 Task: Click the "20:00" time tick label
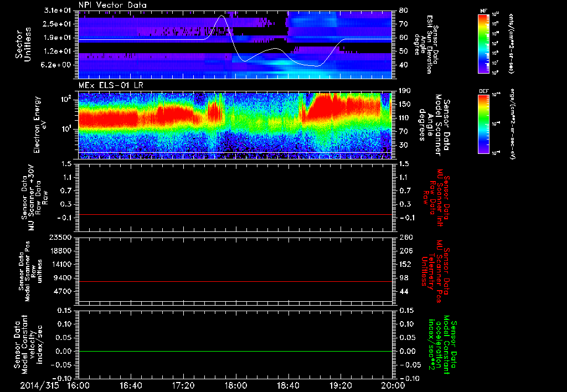point(393,385)
